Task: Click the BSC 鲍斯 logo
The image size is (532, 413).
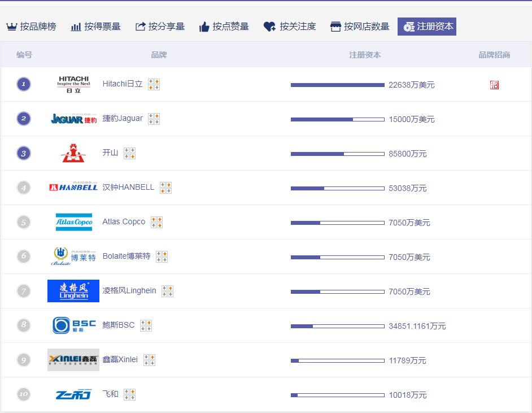Action: 74,325
